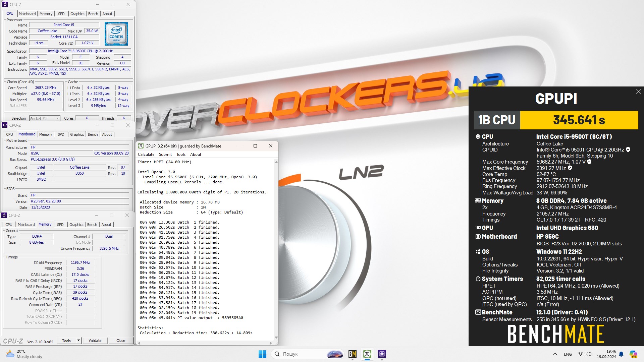Image resolution: width=644 pixels, height=362 pixels.
Task: Click CPU-Z icon in top window title bar
Action: [5, 4]
